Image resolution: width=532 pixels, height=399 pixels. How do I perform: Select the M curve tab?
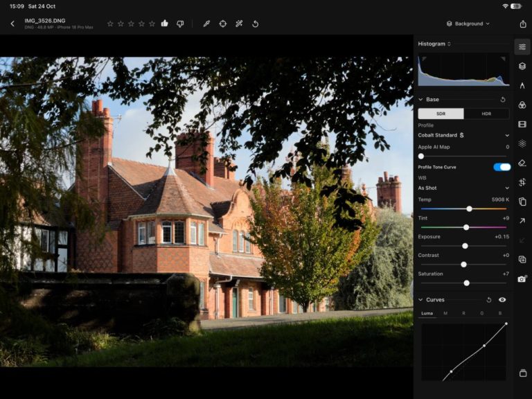point(445,313)
